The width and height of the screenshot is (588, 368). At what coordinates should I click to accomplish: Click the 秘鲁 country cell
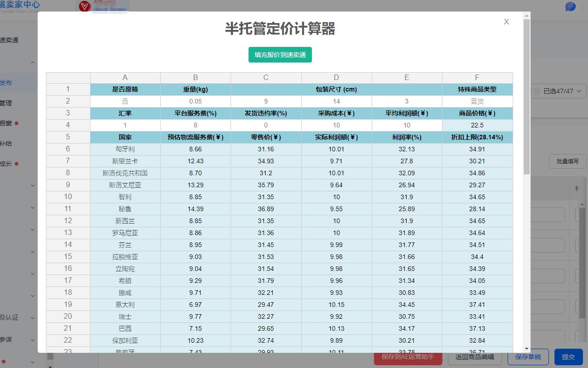[125, 209]
